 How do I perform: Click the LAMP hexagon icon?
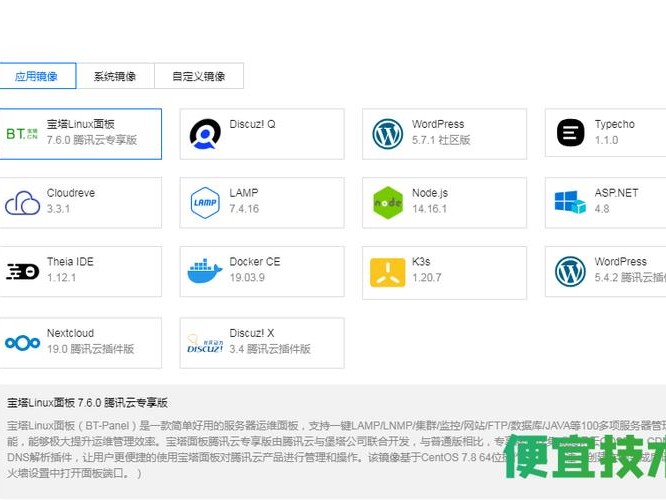click(x=205, y=203)
